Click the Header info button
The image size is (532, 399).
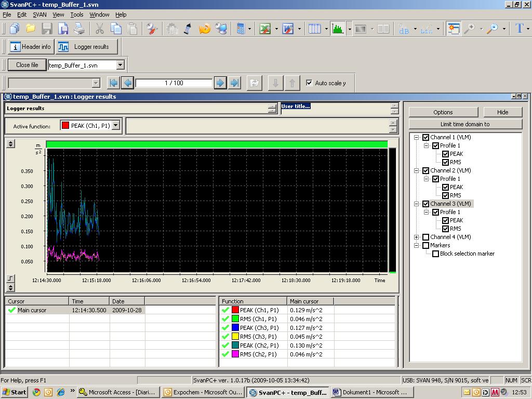point(31,47)
